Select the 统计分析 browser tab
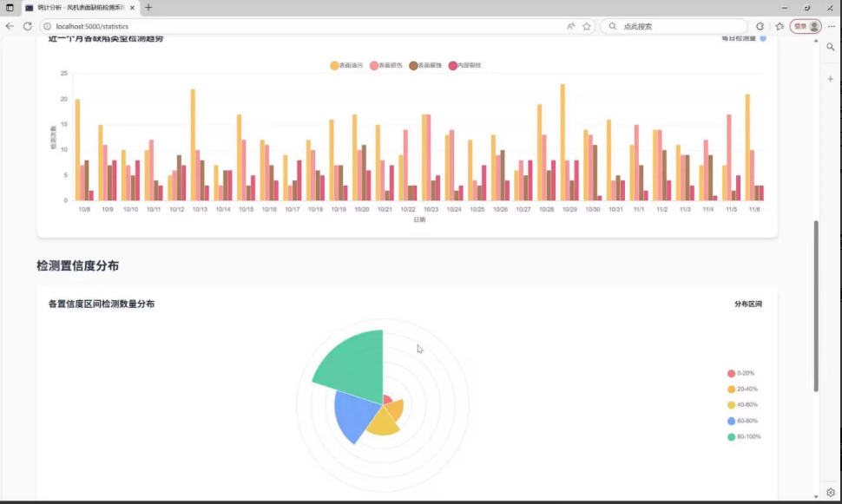This screenshot has width=842, height=504. (81, 8)
